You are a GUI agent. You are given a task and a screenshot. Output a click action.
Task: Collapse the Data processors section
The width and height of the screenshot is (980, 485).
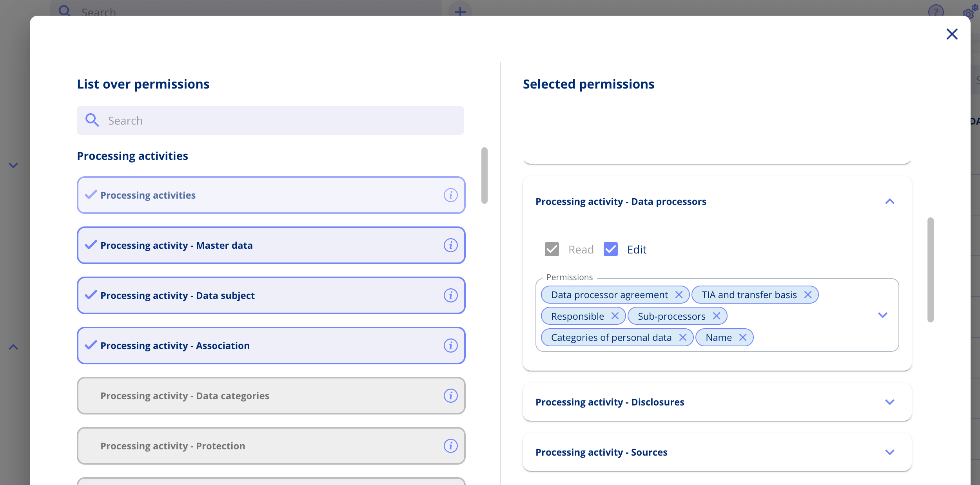(889, 202)
